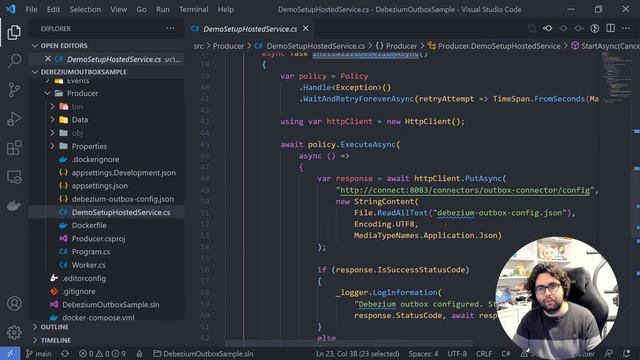Close the DemoSetupHostedService.cs editor tab
640x360 pixels.
point(306,28)
